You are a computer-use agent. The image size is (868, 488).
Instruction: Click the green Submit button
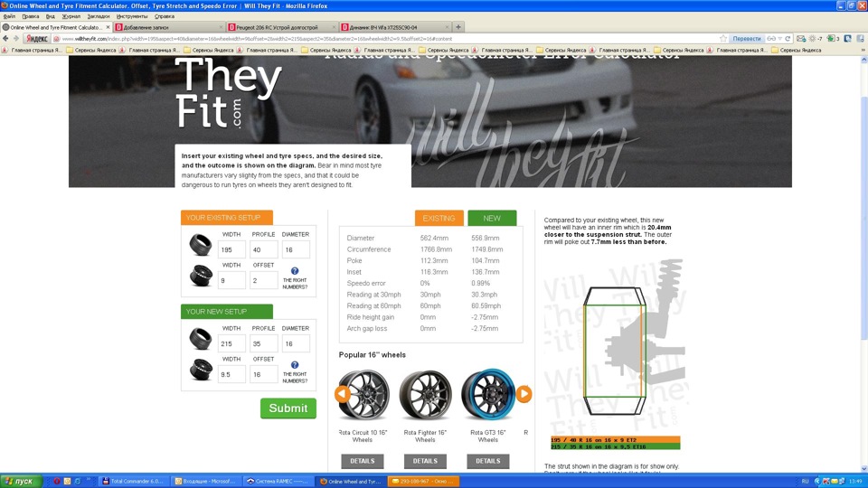(x=288, y=408)
